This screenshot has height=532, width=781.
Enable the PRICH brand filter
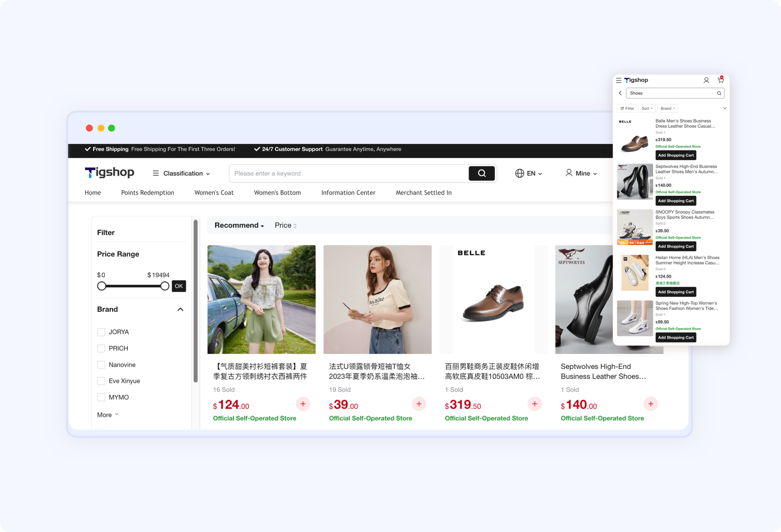coord(102,348)
